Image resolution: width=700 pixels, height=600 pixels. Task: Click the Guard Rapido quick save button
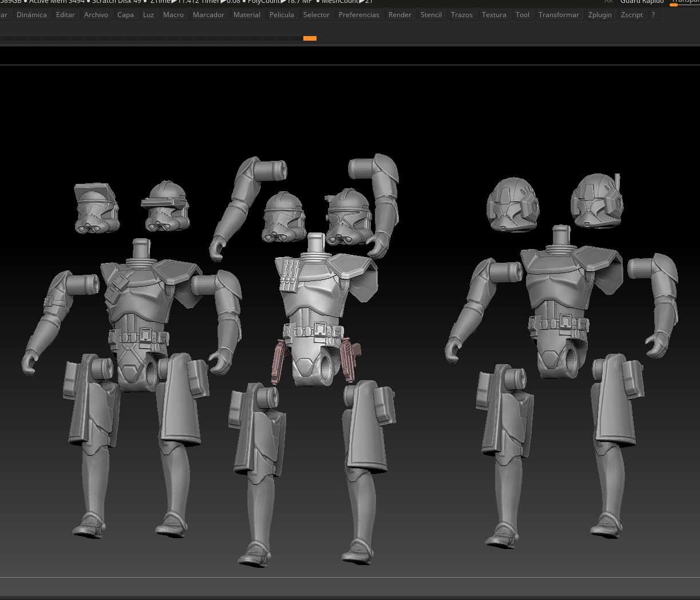642,2
